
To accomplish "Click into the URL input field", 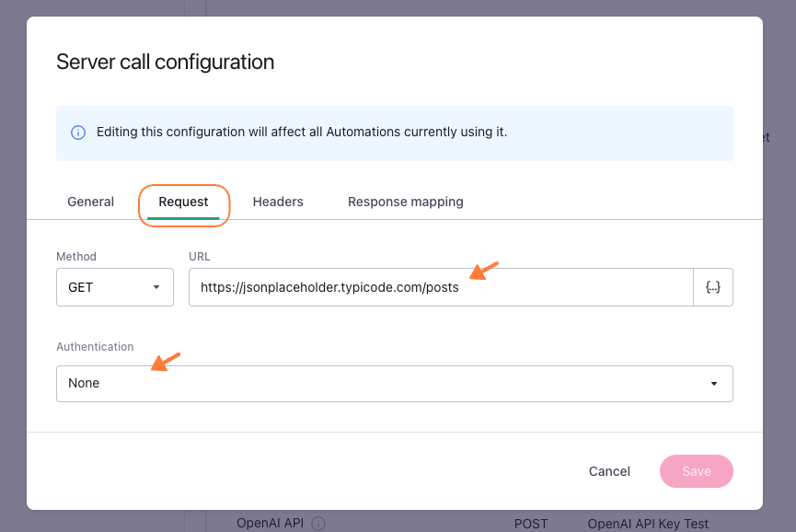I will point(440,287).
